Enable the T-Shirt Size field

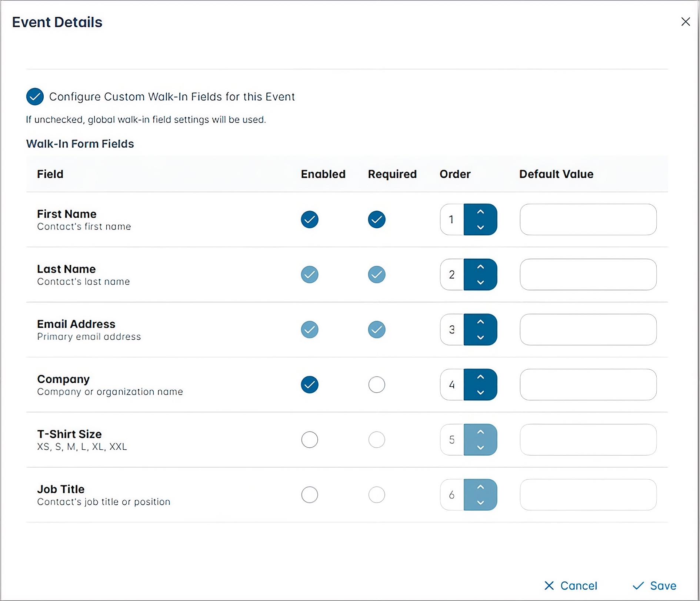[310, 440]
